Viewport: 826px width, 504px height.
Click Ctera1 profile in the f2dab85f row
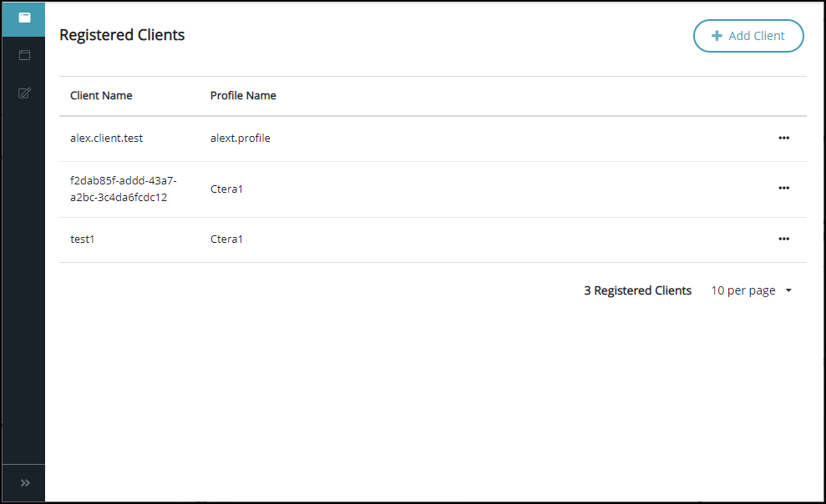[x=226, y=189]
